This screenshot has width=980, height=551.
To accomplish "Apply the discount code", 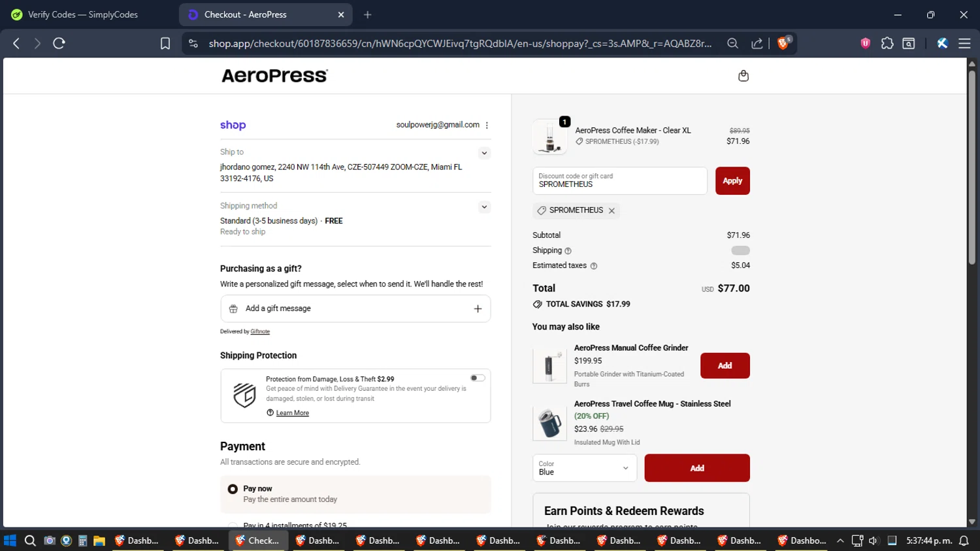I will point(732,181).
